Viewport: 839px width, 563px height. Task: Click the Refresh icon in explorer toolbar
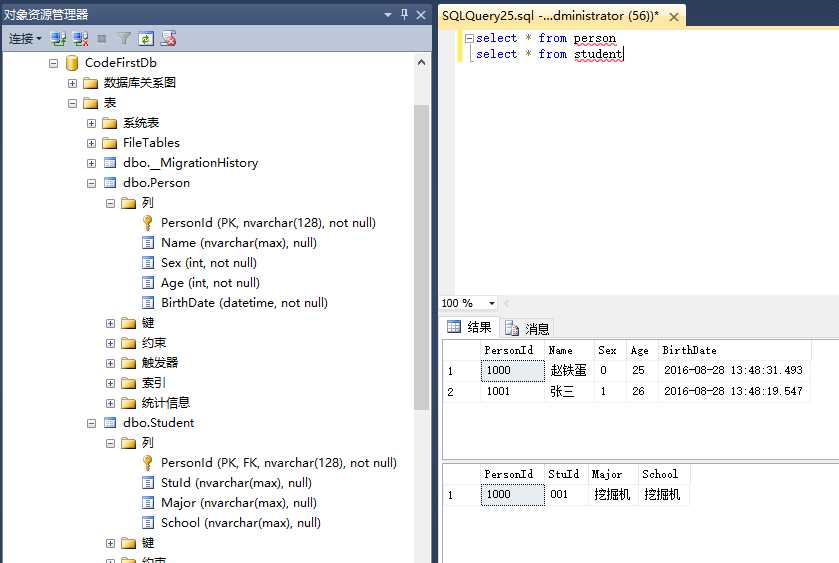point(146,39)
